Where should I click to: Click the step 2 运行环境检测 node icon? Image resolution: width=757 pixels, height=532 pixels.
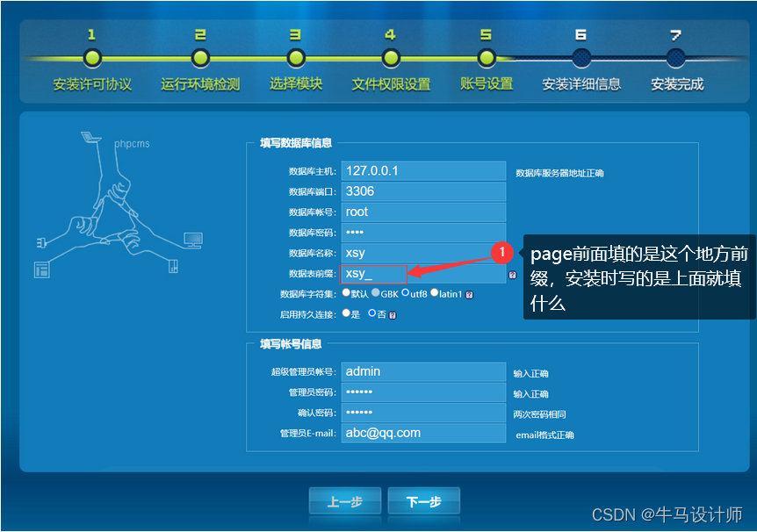coord(200,55)
